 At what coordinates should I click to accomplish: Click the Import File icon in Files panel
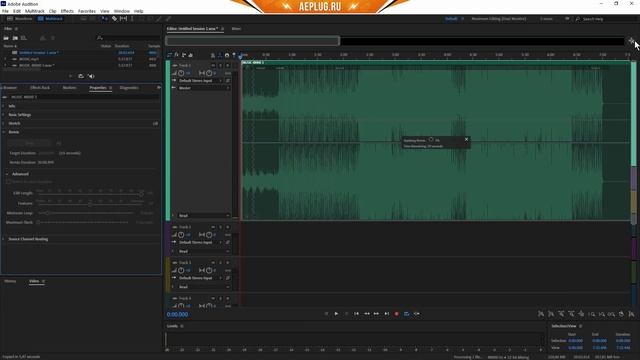tap(15, 38)
